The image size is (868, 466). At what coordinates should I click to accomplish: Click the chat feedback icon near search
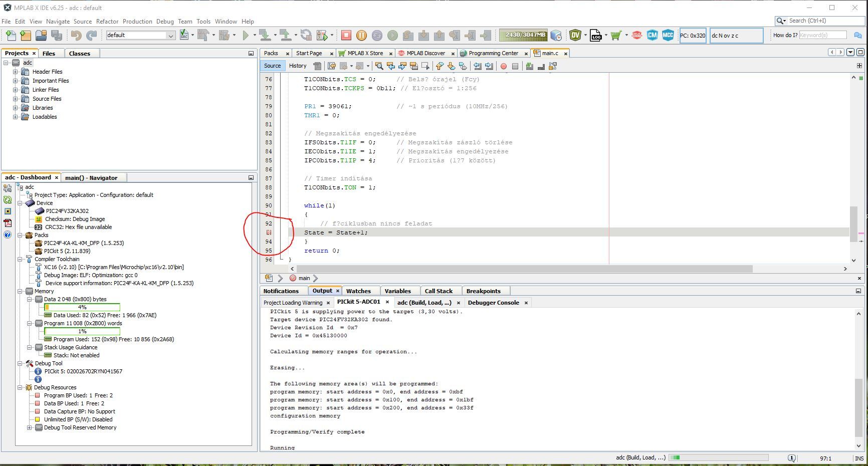pyautogui.click(x=858, y=35)
